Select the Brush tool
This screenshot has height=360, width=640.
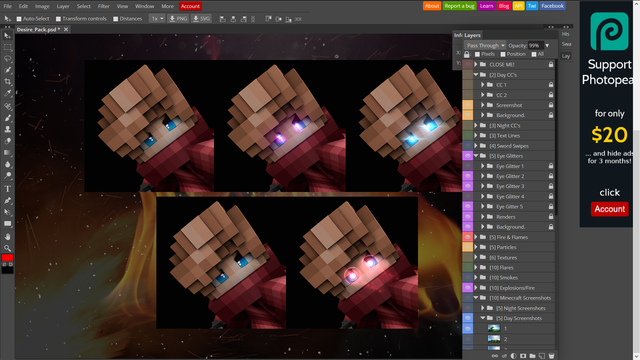[7, 118]
